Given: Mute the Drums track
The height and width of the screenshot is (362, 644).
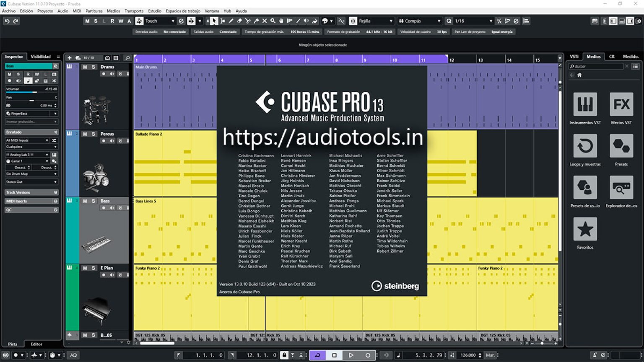Looking at the screenshot, I should (84, 67).
